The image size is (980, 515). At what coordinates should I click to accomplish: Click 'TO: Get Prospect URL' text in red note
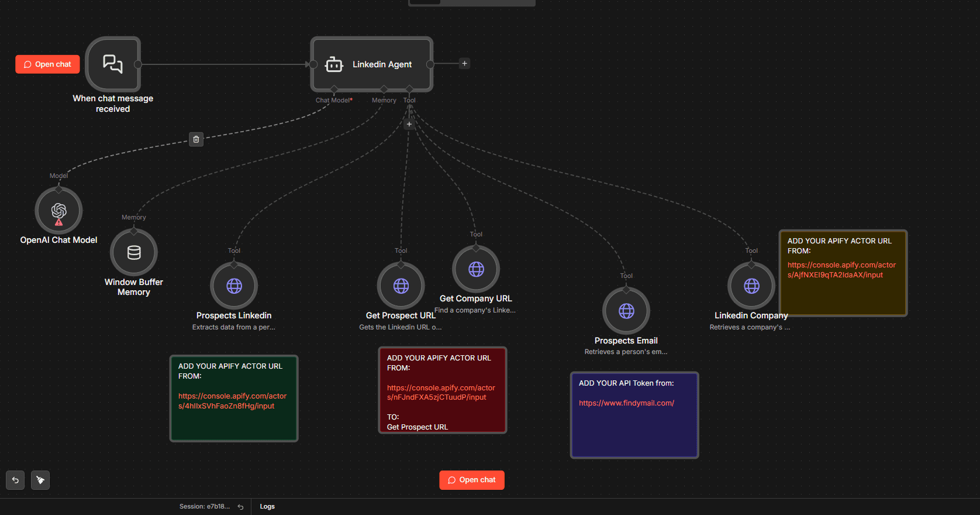(417, 422)
